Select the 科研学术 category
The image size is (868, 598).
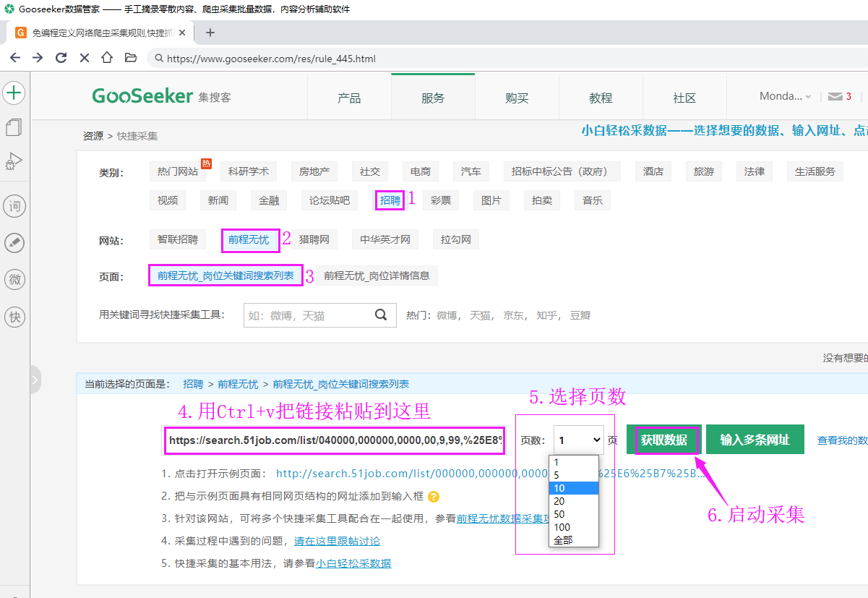pyautogui.click(x=249, y=171)
